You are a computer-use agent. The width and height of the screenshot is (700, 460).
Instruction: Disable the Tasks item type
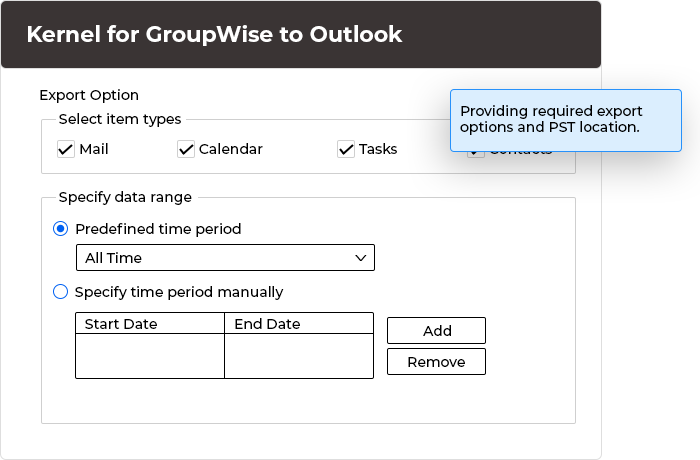pyautogui.click(x=346, y=149)
